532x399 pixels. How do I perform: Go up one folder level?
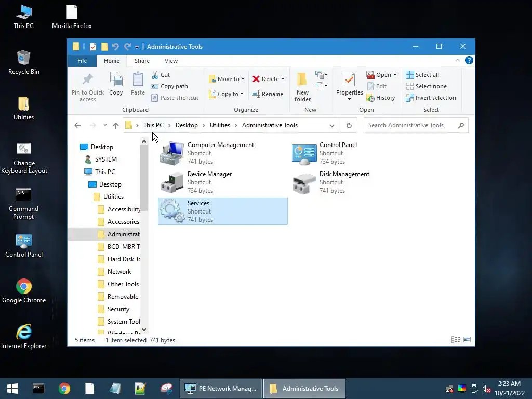[116, 125]
